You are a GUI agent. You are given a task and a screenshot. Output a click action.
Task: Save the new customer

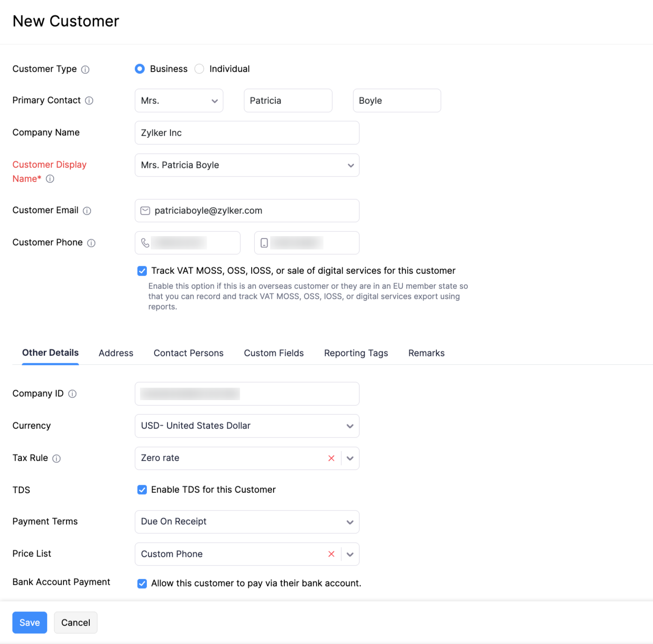tap(29, 622)
